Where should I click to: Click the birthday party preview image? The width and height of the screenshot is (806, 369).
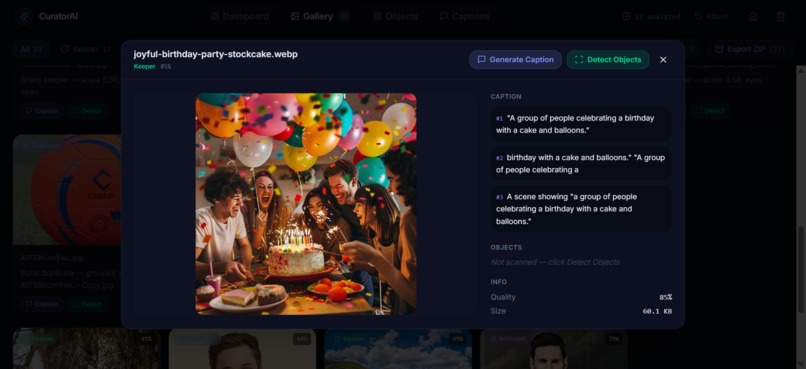point(306,204)
